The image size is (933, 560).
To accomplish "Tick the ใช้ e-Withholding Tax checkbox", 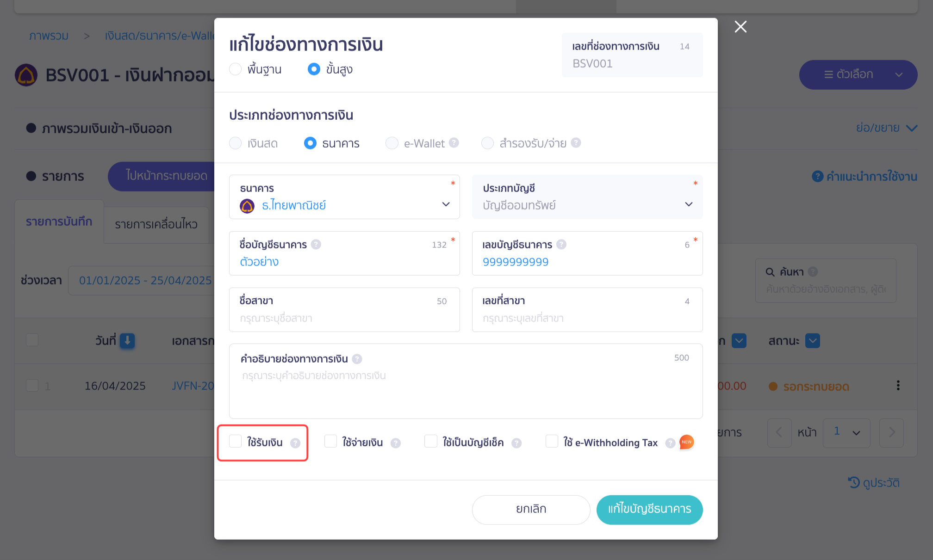I will [x=552, y=441].
